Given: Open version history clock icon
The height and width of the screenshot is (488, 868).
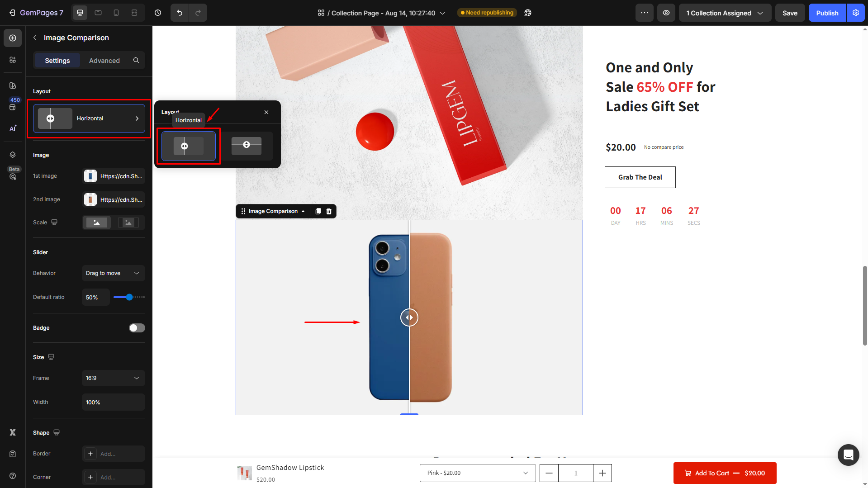Looking at the screenshot, I should coord(158,13).
